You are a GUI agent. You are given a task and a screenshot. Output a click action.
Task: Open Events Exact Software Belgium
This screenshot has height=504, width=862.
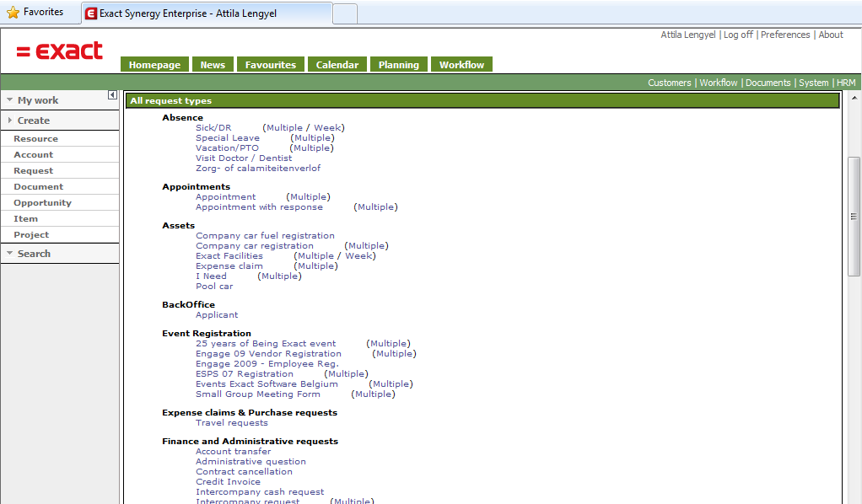(267, 384)
